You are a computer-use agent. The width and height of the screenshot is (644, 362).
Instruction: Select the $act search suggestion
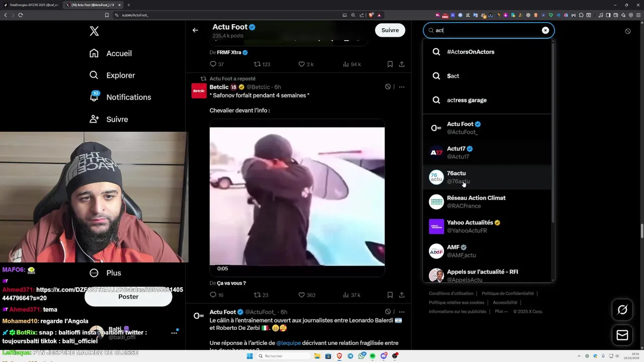coord(487,76)
